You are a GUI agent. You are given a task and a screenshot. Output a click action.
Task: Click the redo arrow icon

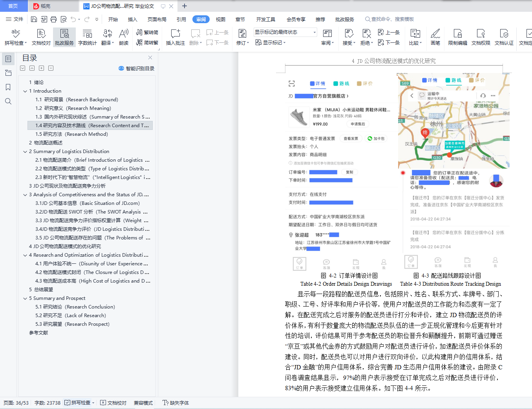point(87,19)
